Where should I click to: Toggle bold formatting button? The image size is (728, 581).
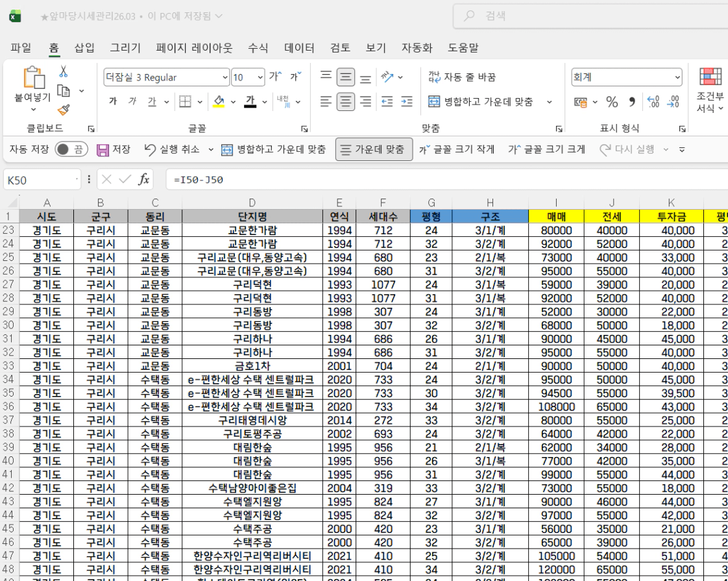pyautogui.click(x=113, y=102)
